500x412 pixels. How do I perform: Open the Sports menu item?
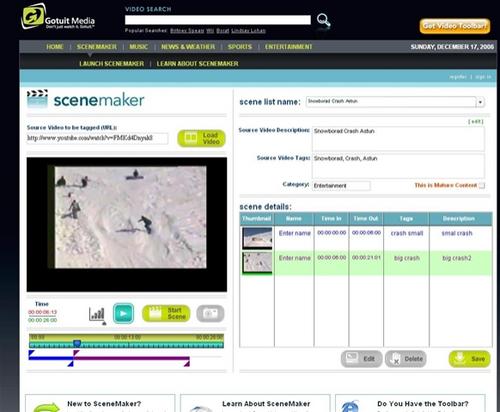pos(240,47)
